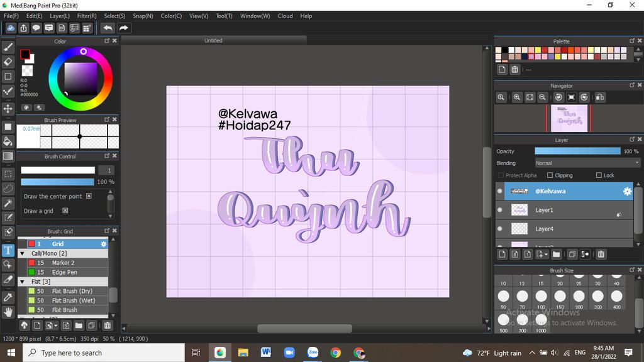This screenshot has height=362, width=644.
Task: Toggle Clipping checkbox
Action: pos(550,175)
